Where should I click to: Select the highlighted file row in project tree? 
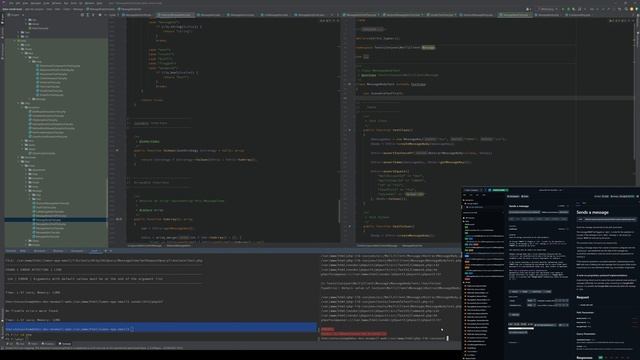pos(56,220)
